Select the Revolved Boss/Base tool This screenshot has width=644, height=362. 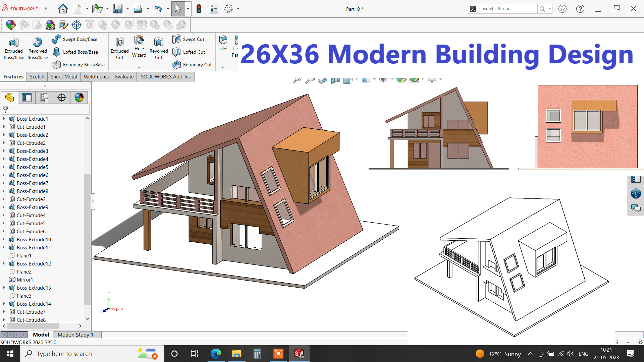(38, 48)
